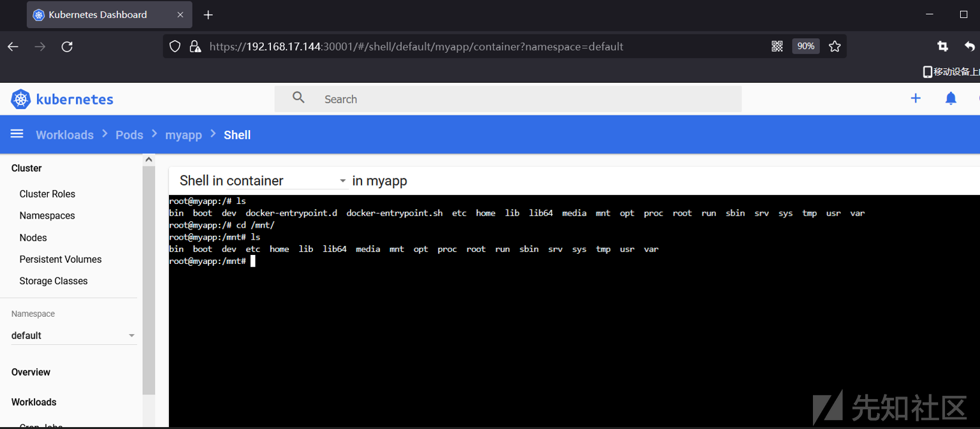
Task: Click the 90% zoom level indicator
Action: [805, 46]
